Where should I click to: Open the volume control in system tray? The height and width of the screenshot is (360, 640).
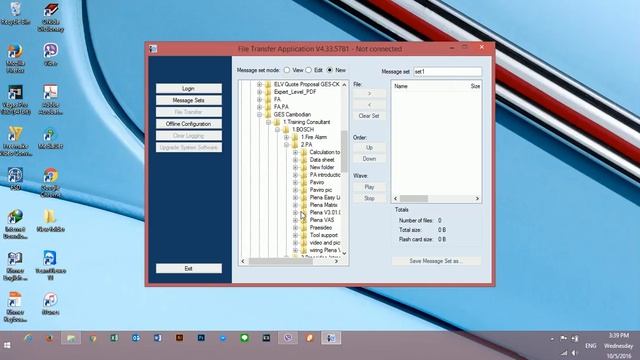pyautogui.click(x=574, y=353)
